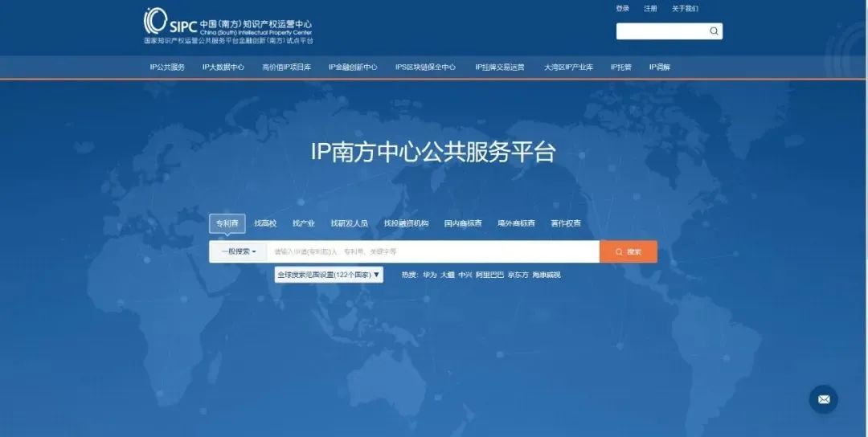The image size is (868, 437).
Task: Expand the 一般搜索 search type dropdown
Action: [238, 251]
